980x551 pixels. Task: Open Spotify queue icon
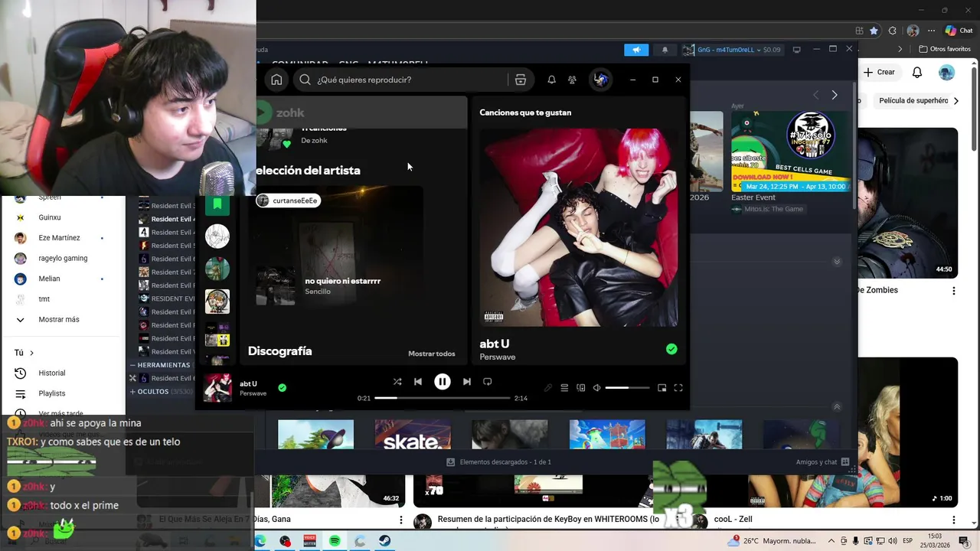point(564,388)
